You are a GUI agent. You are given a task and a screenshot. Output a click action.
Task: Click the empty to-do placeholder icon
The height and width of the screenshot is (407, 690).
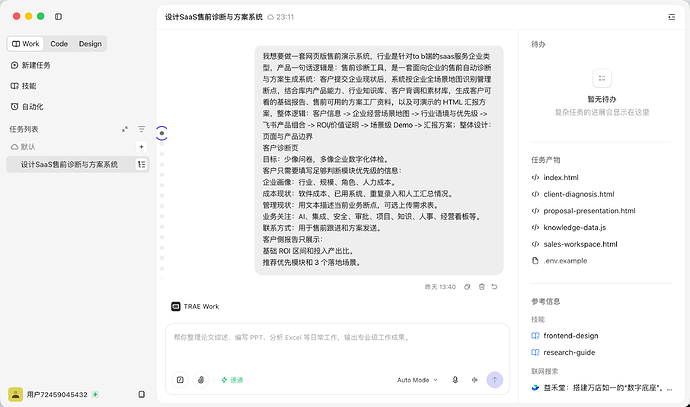(x=602, y=78)
